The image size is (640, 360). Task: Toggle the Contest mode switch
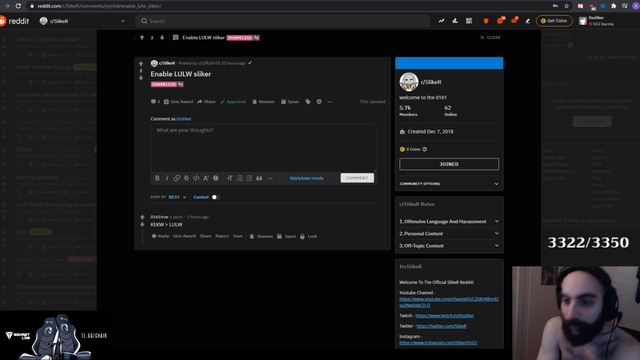pos(216,197)
